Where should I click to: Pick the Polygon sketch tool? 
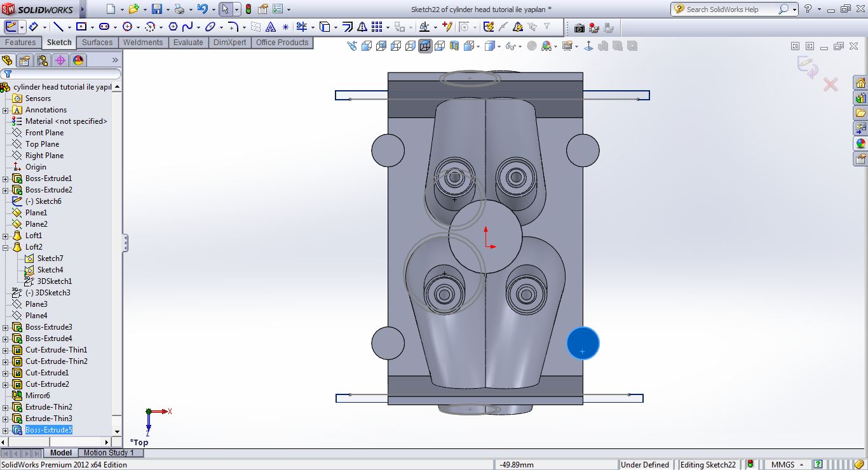[x=172, y=27]
